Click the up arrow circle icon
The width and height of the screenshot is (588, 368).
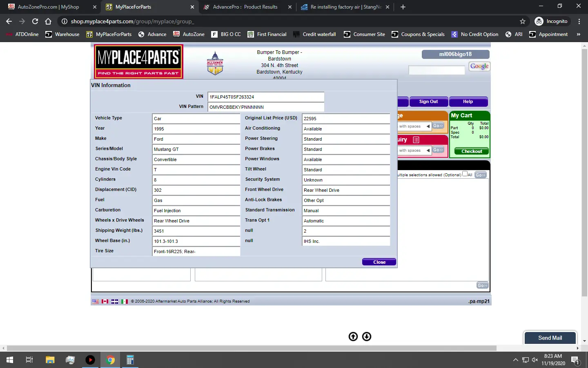(353, 337)
